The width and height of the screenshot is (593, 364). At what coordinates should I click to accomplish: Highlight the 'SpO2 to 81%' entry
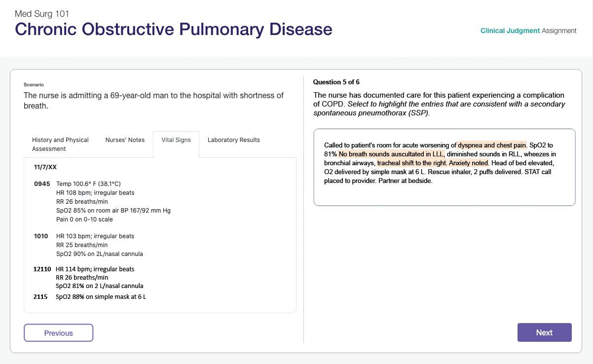541,145
